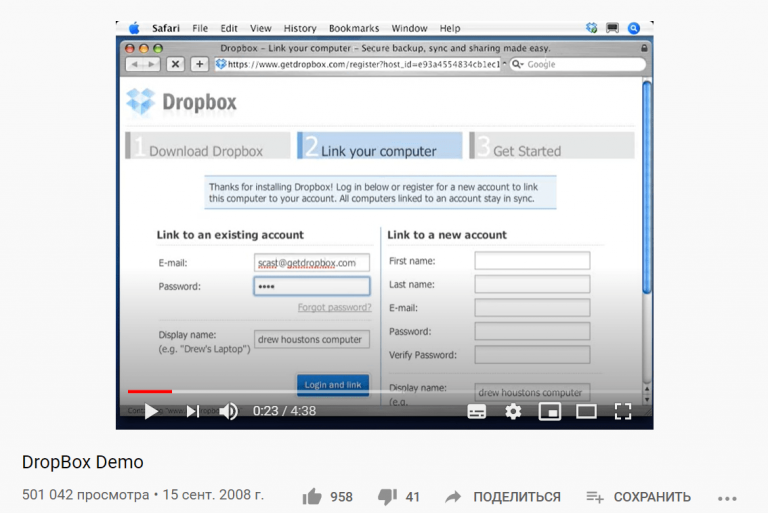Click the Safari page scrollbar
This screenshot has height=513, width=768.
click(x=647, y=188)
